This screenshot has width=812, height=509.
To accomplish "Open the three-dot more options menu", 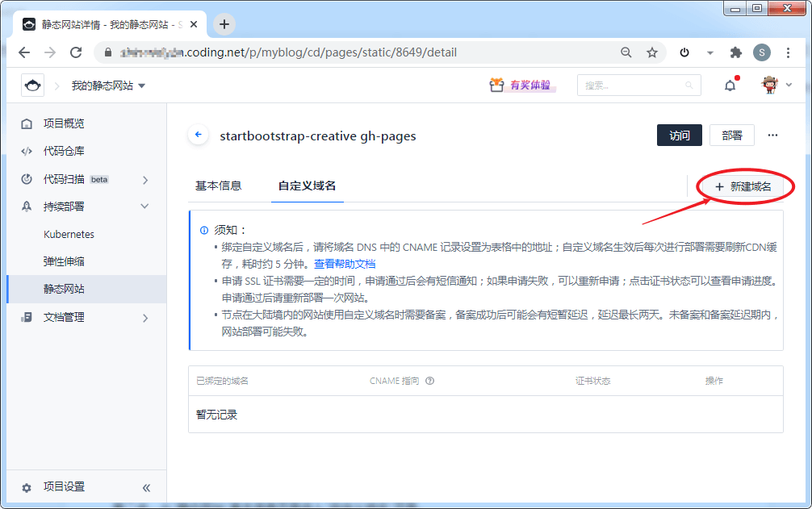I will [772, 135].
